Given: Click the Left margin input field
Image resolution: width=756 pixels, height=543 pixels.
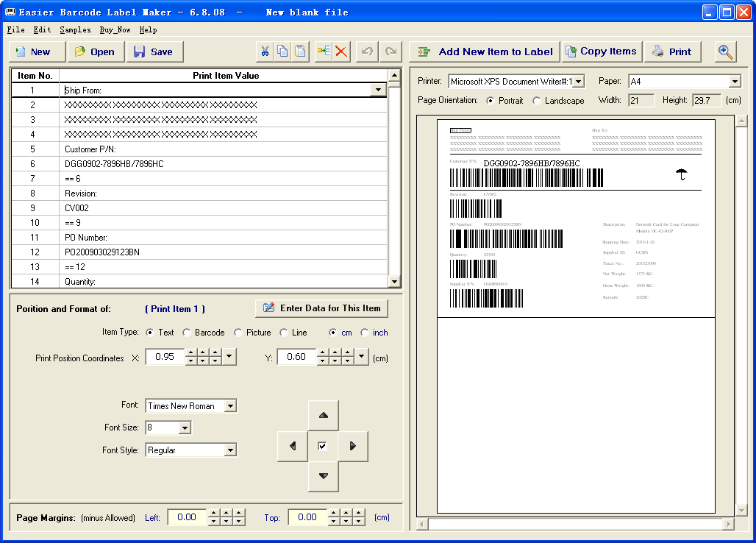Looking at the screenshot, I should coord(187,517).
